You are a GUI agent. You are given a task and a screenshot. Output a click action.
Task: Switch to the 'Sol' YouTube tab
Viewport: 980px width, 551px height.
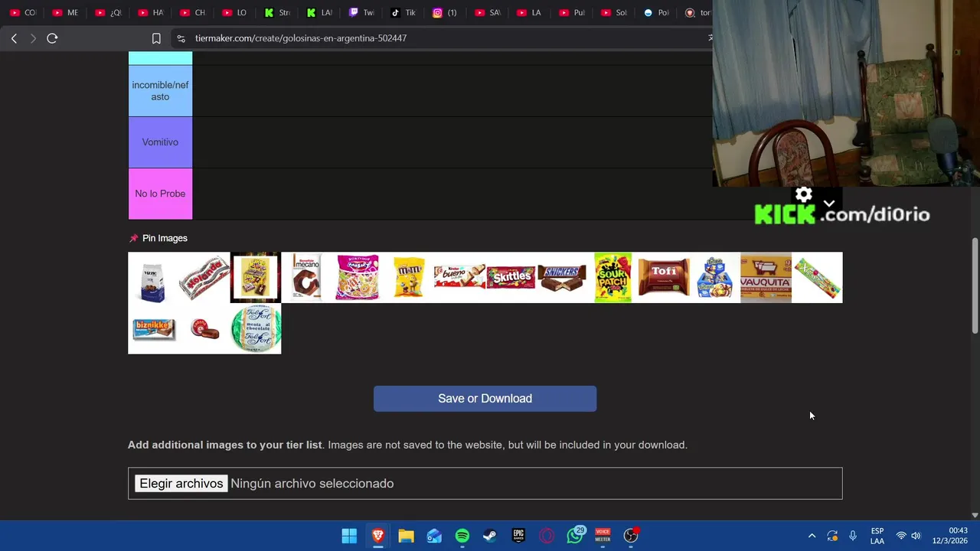click(614, 12)
